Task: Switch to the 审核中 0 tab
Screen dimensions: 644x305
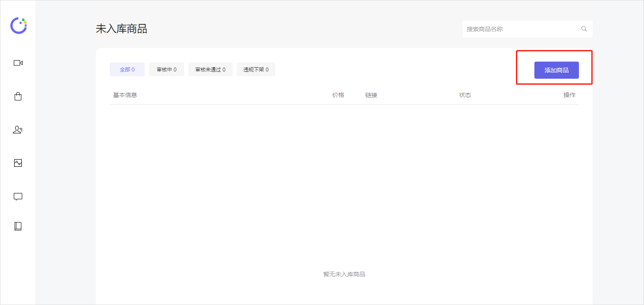Action: coord(167,69)
